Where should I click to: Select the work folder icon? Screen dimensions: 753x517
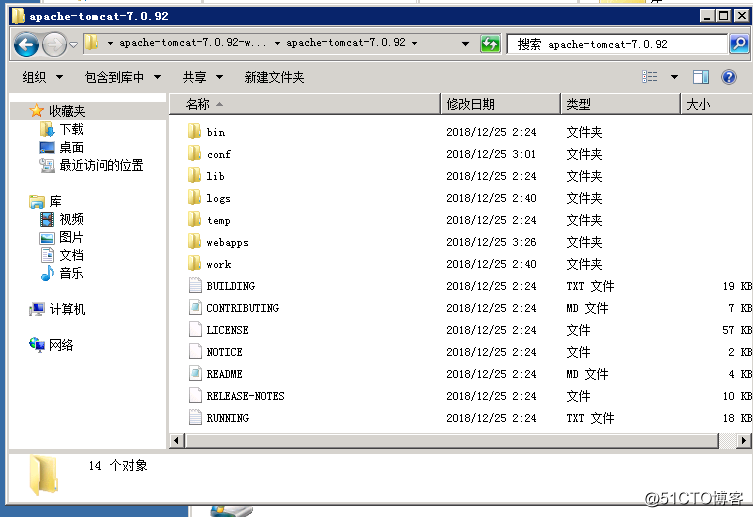(194, 263)
